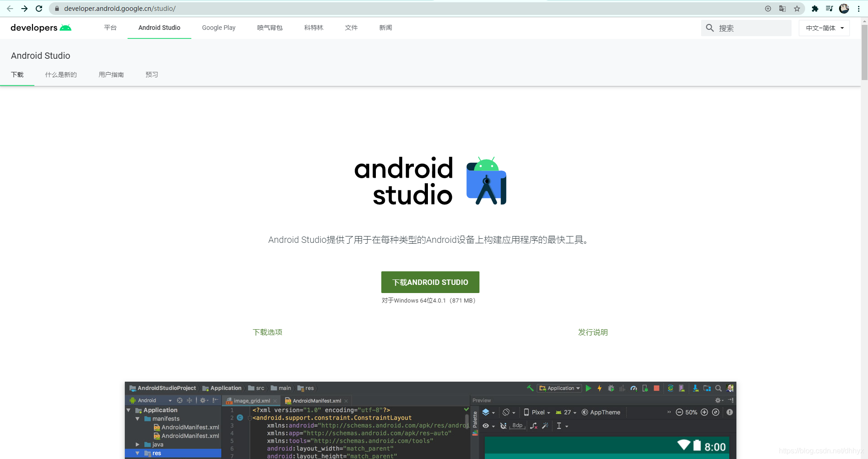Viewport: 868px width, 459px height.
Task: Click the magic wand infer constraints icon
Action: tap(545, 426)
